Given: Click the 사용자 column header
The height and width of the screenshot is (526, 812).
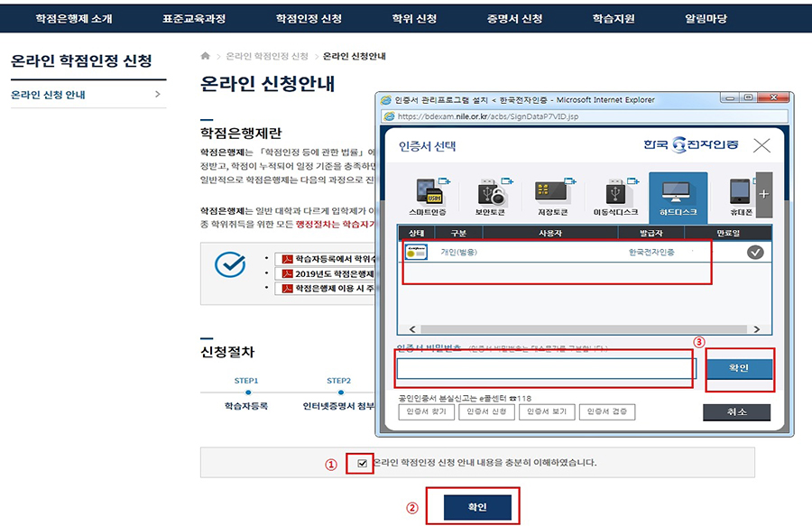Looking at the screenshot, I should 550,233.
